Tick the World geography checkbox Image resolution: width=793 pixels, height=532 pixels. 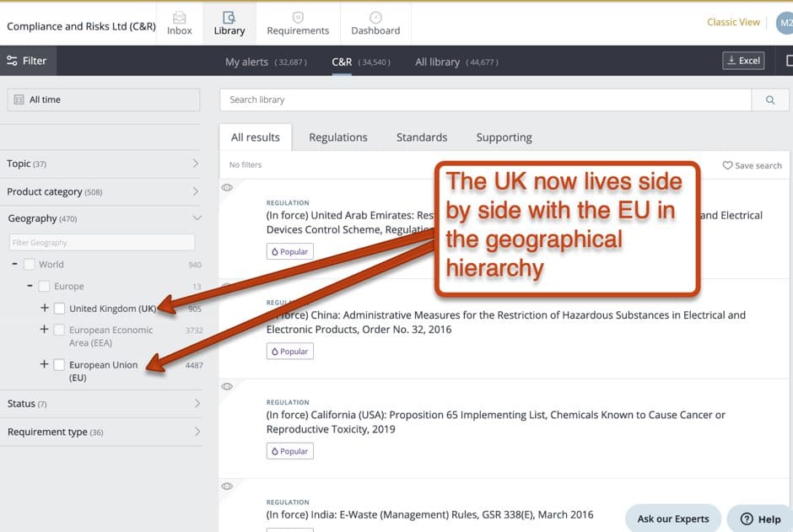point(30,265)
